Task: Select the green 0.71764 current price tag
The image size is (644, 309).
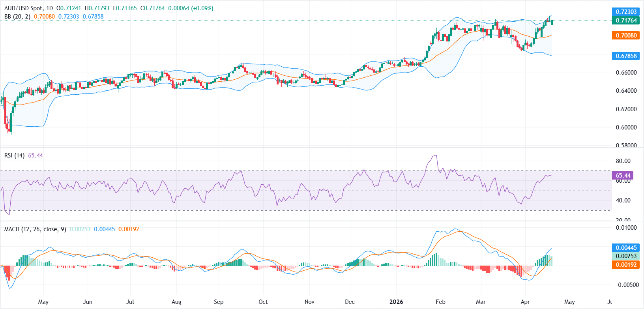Action: 626,21
